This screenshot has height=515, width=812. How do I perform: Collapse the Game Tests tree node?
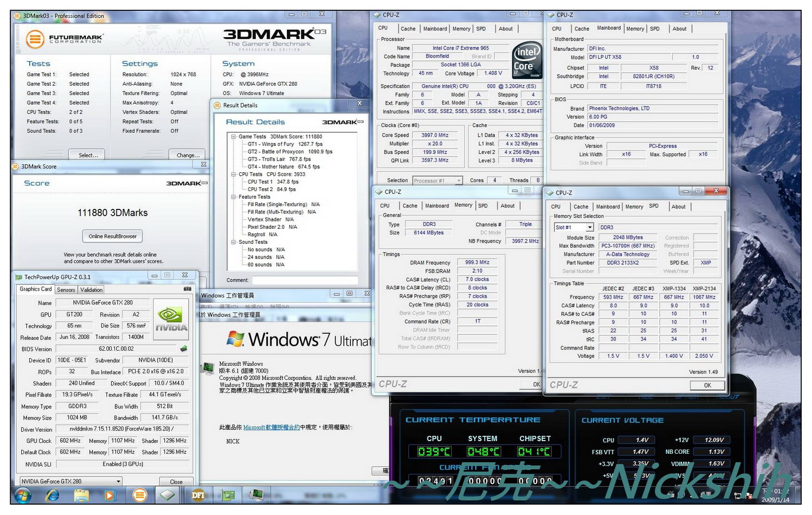pyautogui.click(x=234, y=137)
